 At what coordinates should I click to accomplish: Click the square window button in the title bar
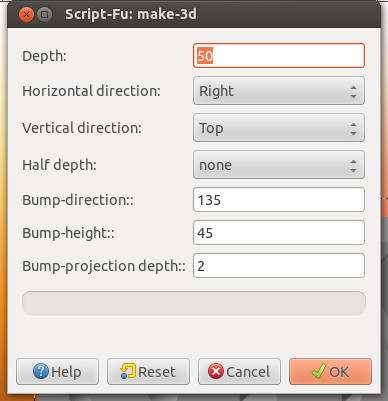coord(44,15)
